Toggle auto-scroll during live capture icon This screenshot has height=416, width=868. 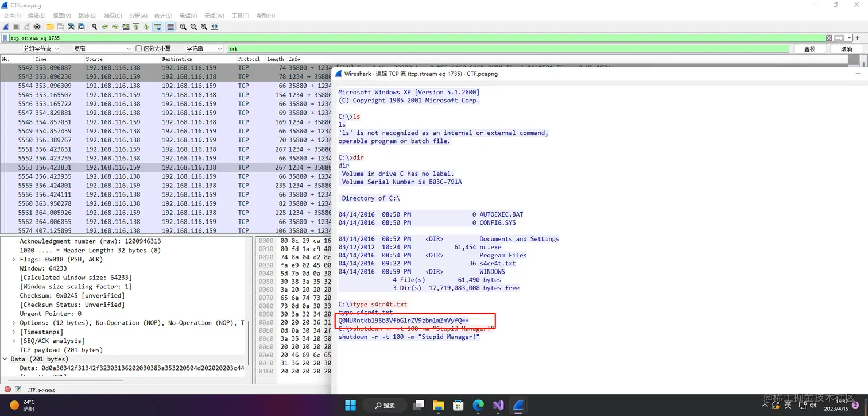tap(157, 26)
